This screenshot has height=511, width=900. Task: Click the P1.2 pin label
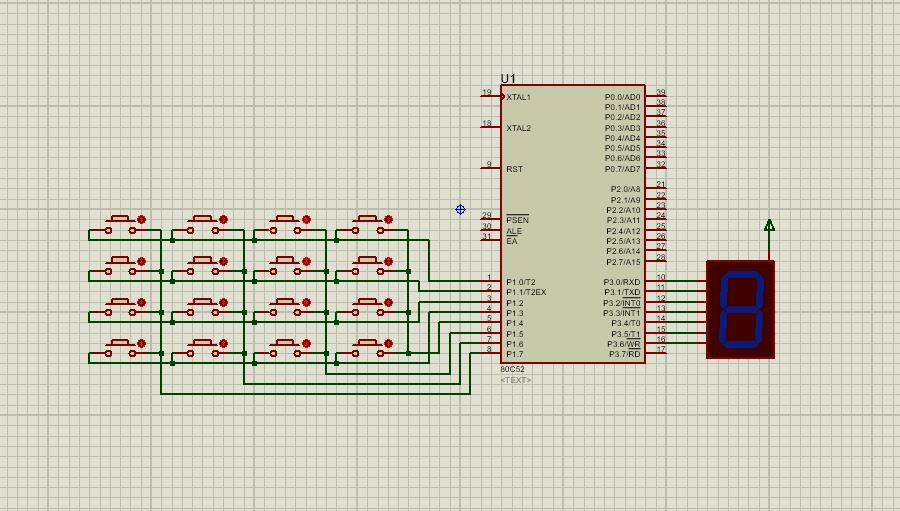(515, 303)
